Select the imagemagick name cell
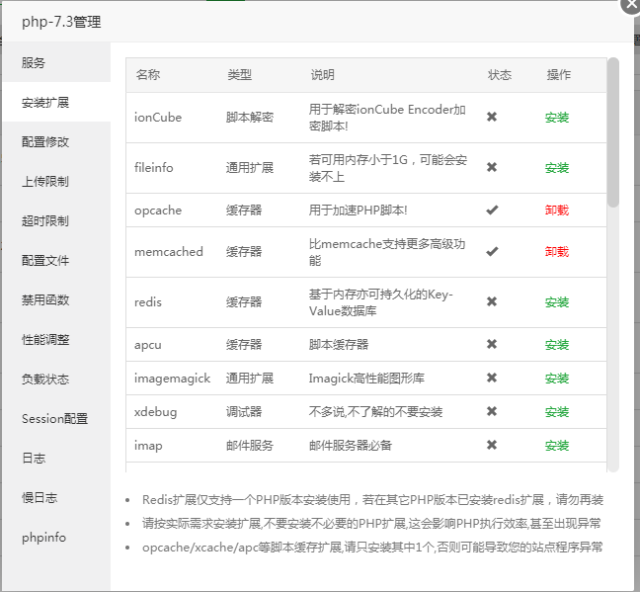640x592 pixels. [x=172, y=378]
